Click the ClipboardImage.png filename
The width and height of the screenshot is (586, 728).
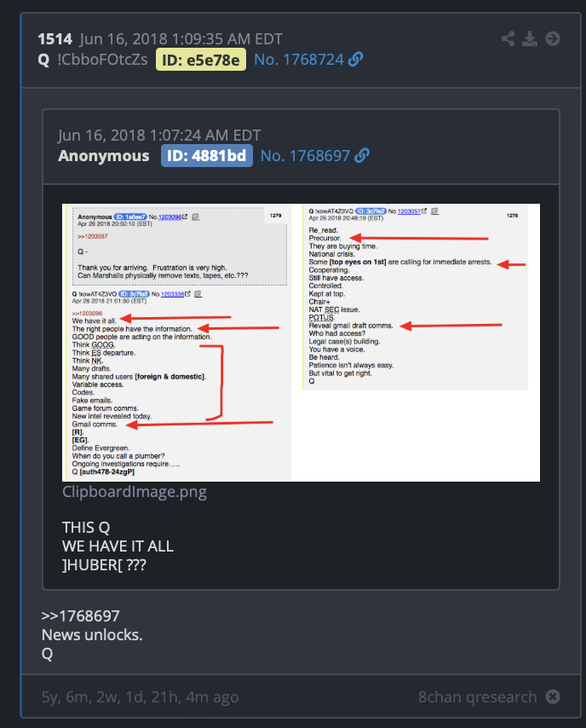135,491
